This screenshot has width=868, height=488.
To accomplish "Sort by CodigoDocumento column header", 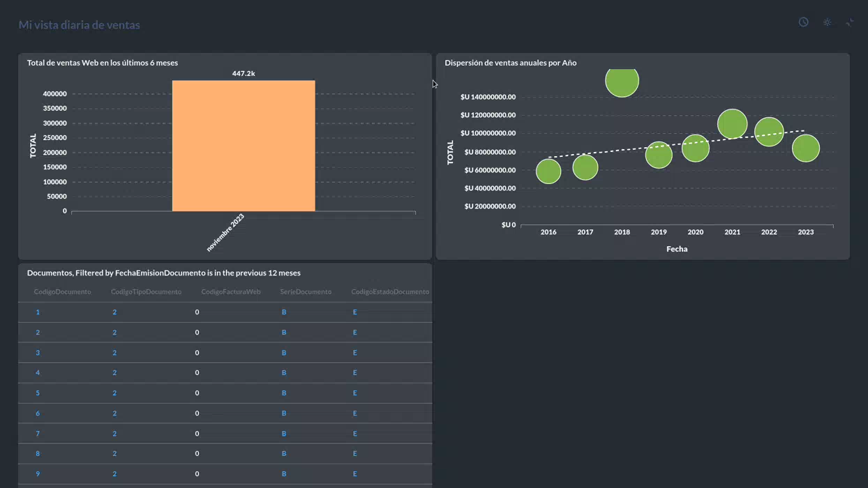I will [x=62, y=291].
